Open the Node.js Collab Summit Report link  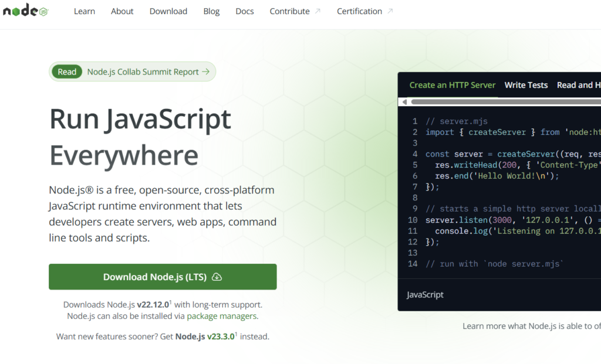coord(143,72)
